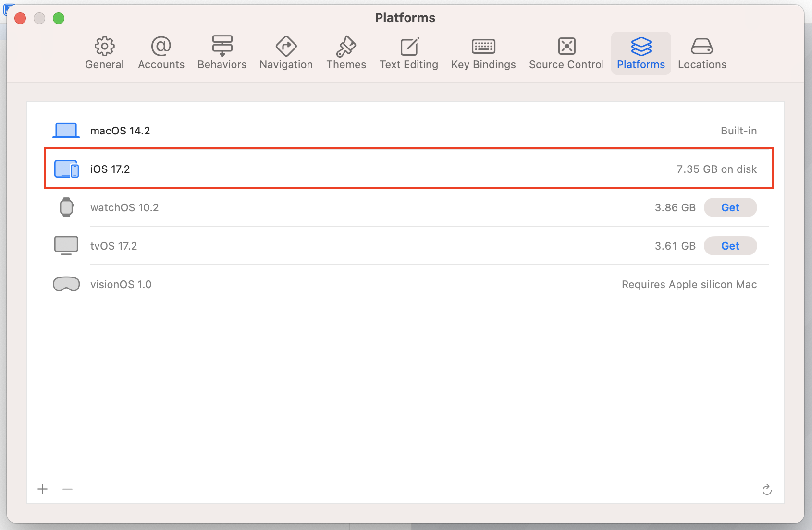The width and height of the screenshot is (812, 530).
Task: Get the watchOS 10.2 platform
Action: coord(730,207)
